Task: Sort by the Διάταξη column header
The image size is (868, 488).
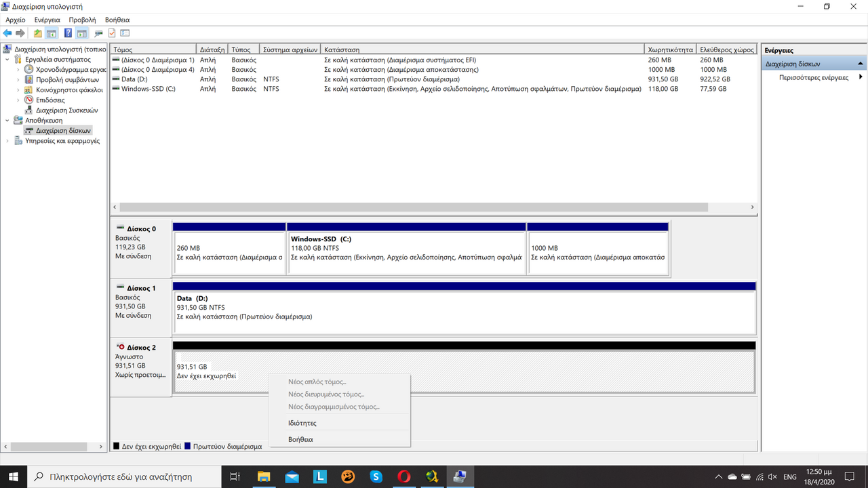Action: (212, 49)
